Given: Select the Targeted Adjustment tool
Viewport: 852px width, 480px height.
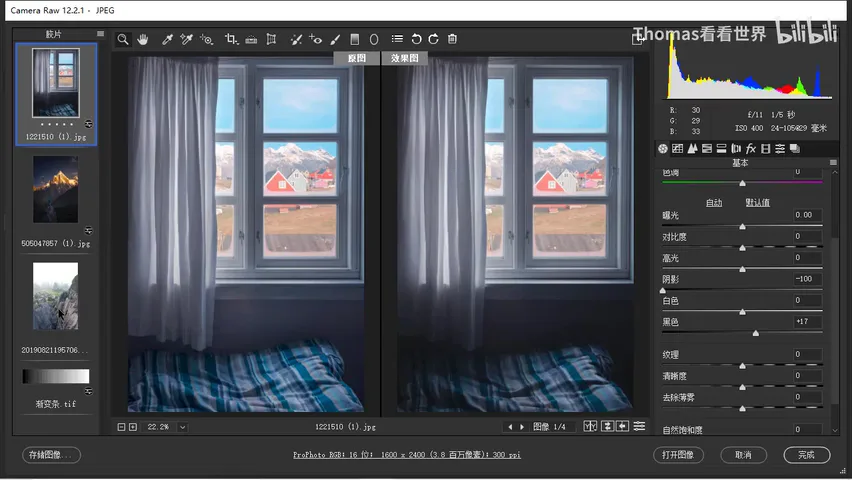Looking at the screenshot, I should tap(206, 39).
